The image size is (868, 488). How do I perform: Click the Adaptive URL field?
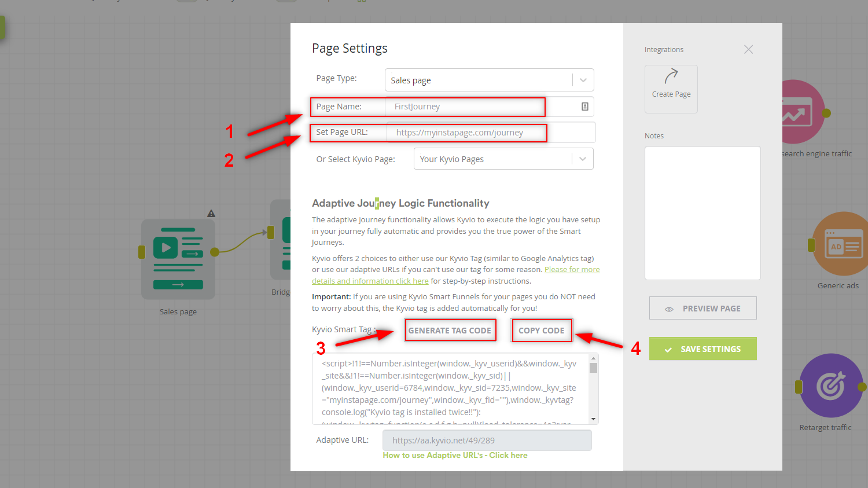pyautogui.click(x=487, y=441)
